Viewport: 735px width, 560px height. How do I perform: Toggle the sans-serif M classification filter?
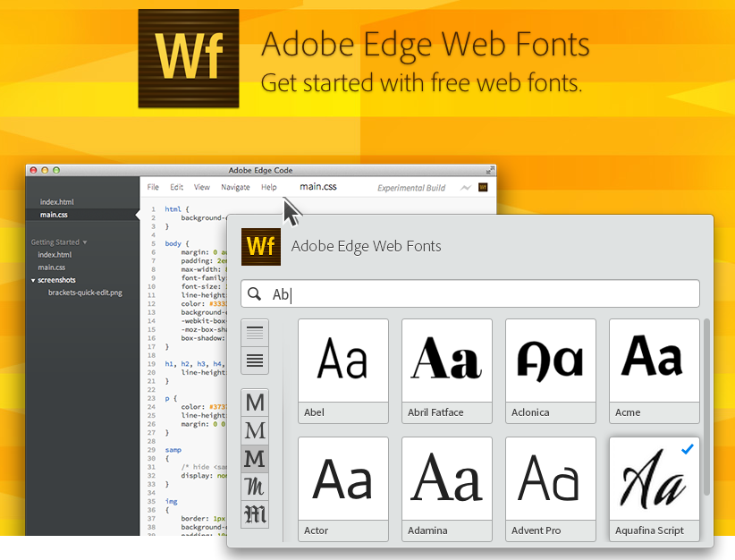pyautogui.click(x=255, y=403)
